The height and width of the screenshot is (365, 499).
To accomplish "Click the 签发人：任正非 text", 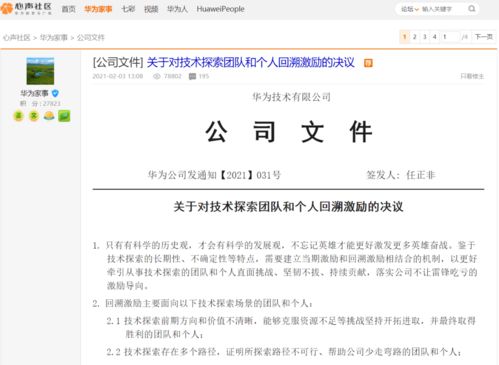I will click(x=401, y=175).
